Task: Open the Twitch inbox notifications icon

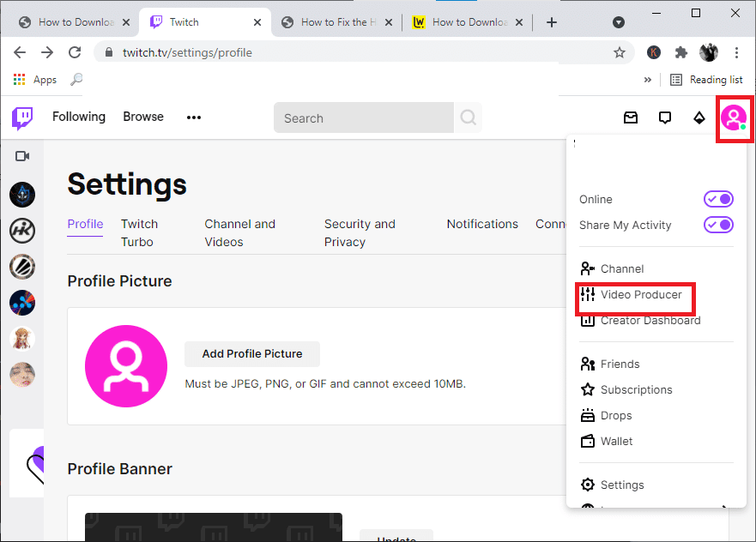Action: click(631, 117)
